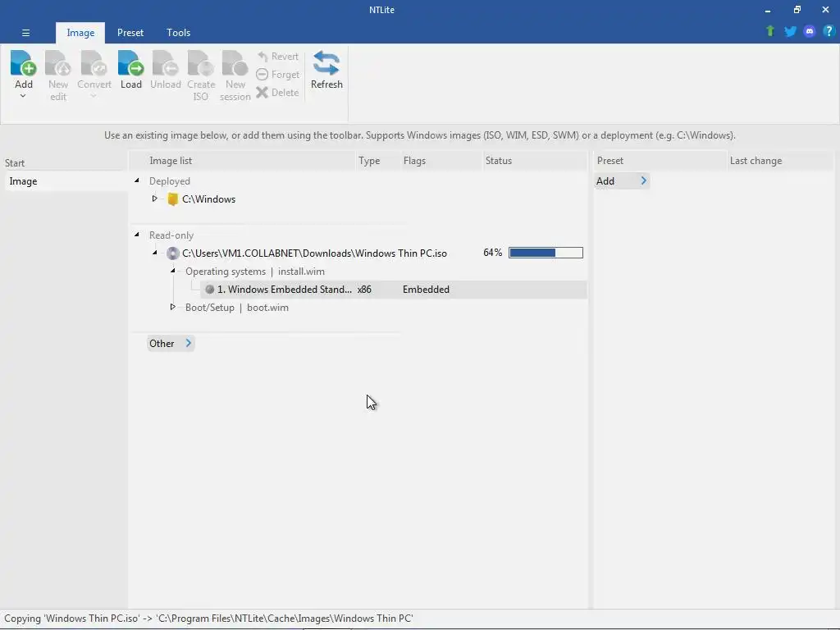This screenshot has height=630, width=840.
Task: Click the New edit toolbar icon
Action: click(58, 64)
